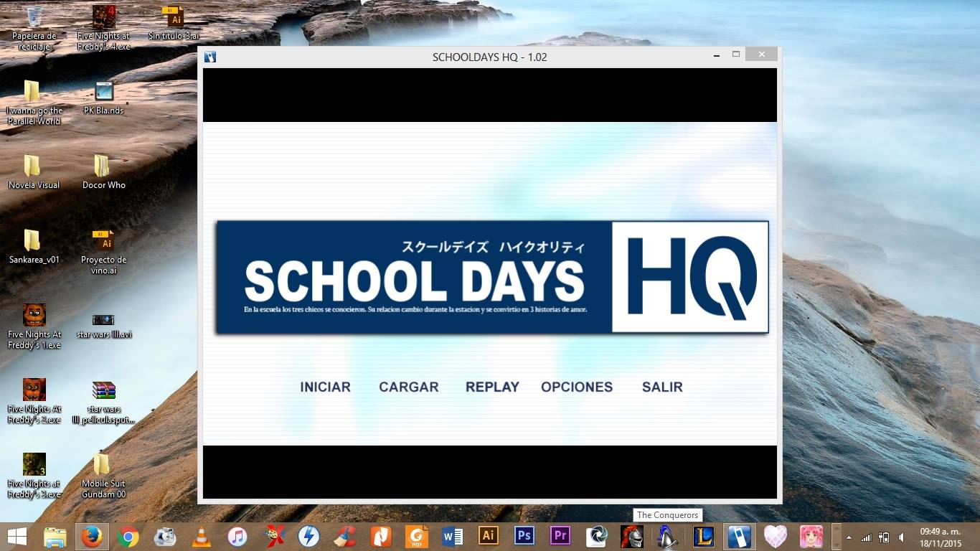
Task: Launch Adobe Premiere Pro from the taskbar
Action: pyautogui.click(x=560, y=537)
